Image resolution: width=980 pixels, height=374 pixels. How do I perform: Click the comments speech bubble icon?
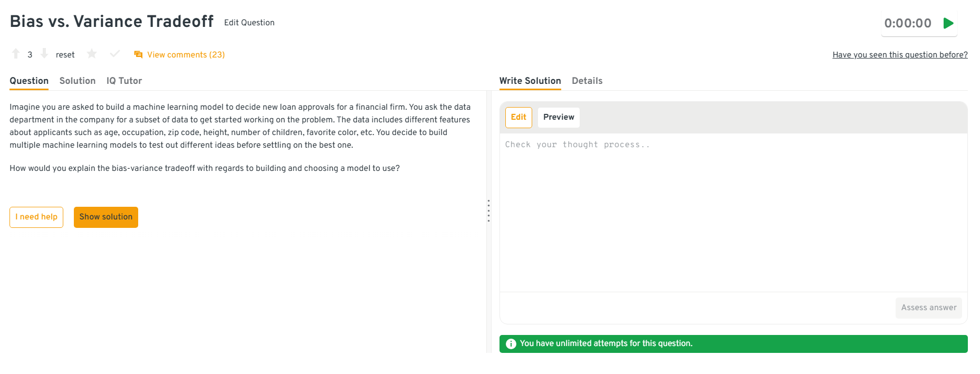pyautogui.click(x=138, y=54)
